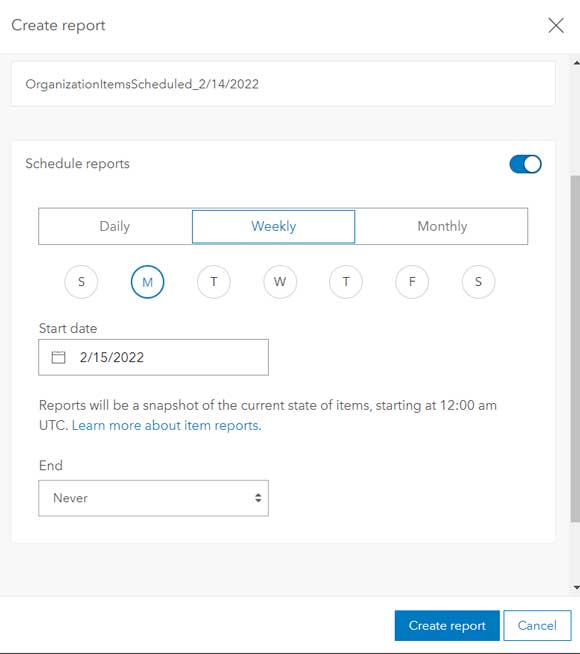Click the up-down arrows on End selector

[x=258, y=498]
